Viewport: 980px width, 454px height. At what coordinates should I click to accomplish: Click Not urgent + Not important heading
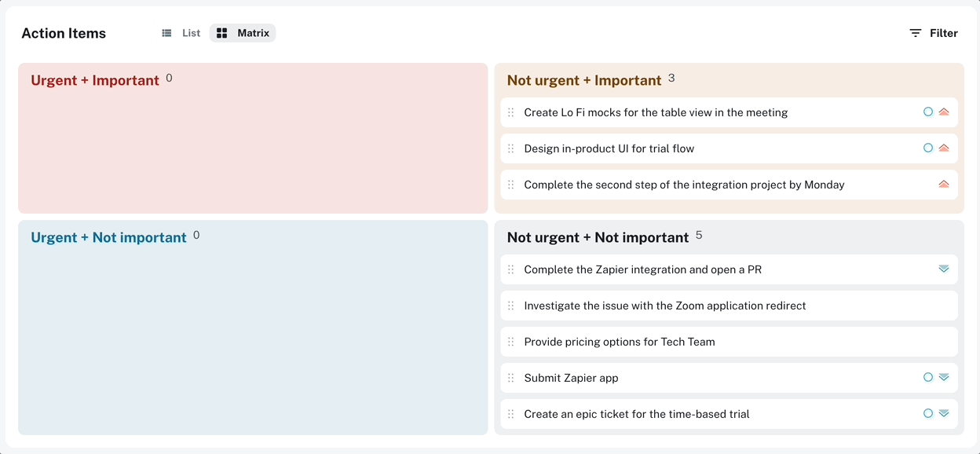pyautogui.click(x=598, y=237)
